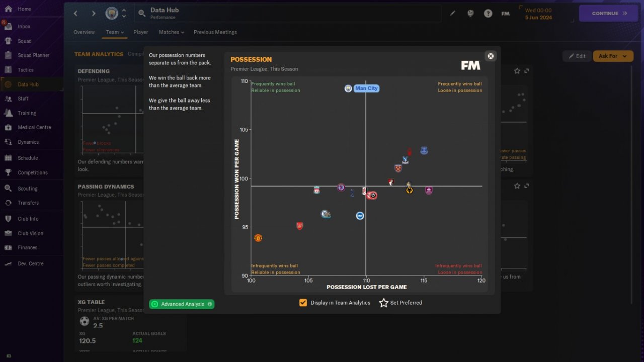Click the Data Hub search field
Image resolution: width=644 pixels, height=362 pixels.
[x=287, y=14]
